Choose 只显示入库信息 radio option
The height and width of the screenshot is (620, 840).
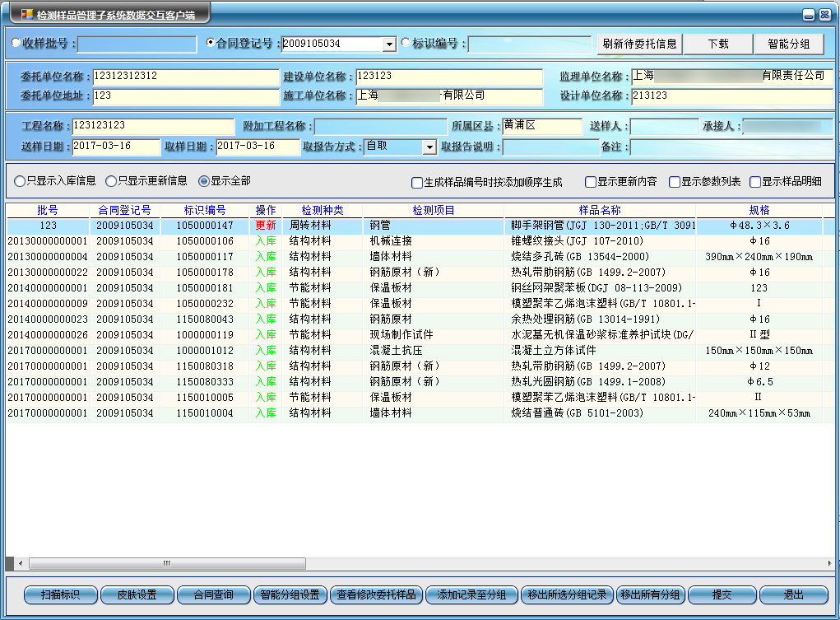20,180
